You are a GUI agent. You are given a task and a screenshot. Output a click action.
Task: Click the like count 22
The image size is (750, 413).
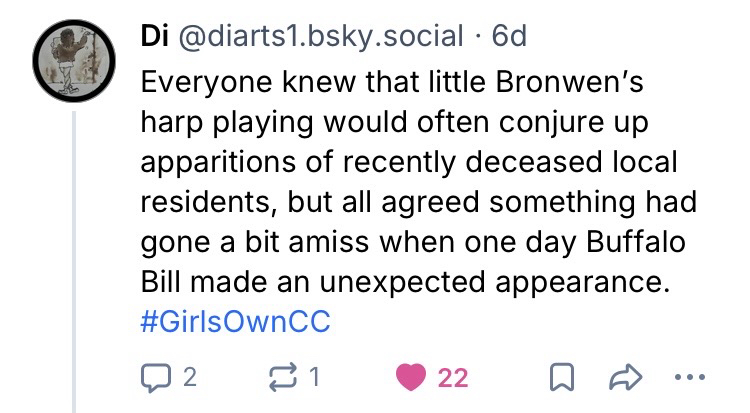point(453,377)
